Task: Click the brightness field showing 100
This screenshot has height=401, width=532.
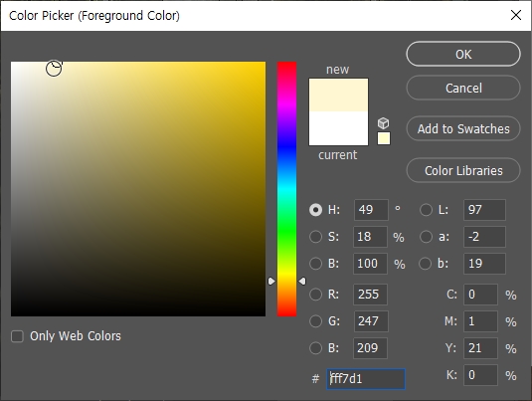Action: coord(370,264)
